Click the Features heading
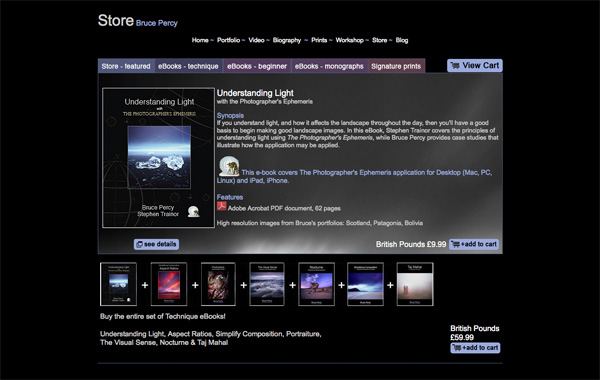The height and width of the screenshot is (380, 600). point(230,197)
